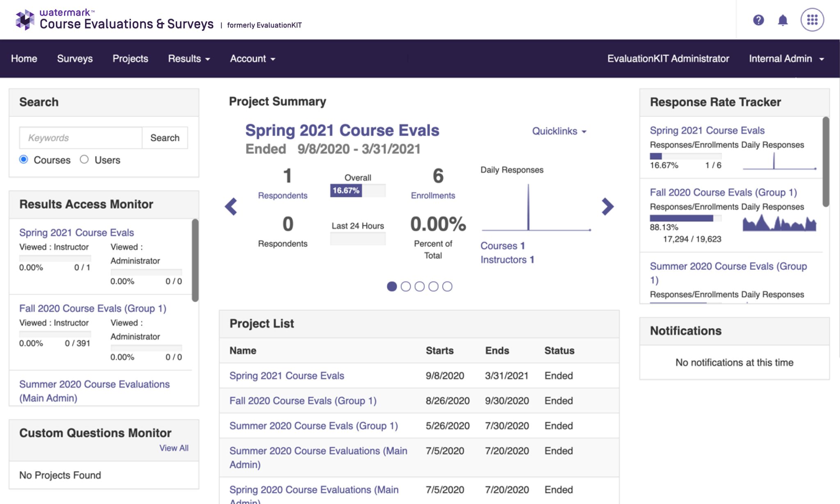The height and width of the screenshot is (504, 840).
Task: Switch to the Surveys menu item
Action: tap(75, 59)
